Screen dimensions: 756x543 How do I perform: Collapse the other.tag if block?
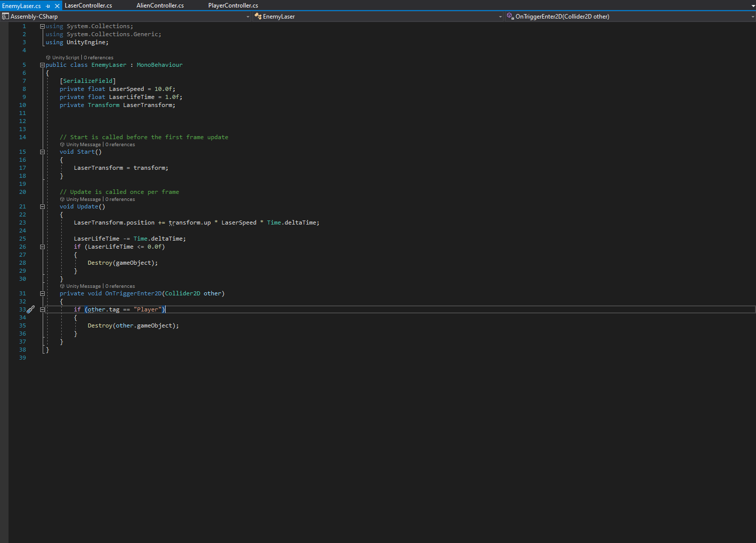coord(42,309)
